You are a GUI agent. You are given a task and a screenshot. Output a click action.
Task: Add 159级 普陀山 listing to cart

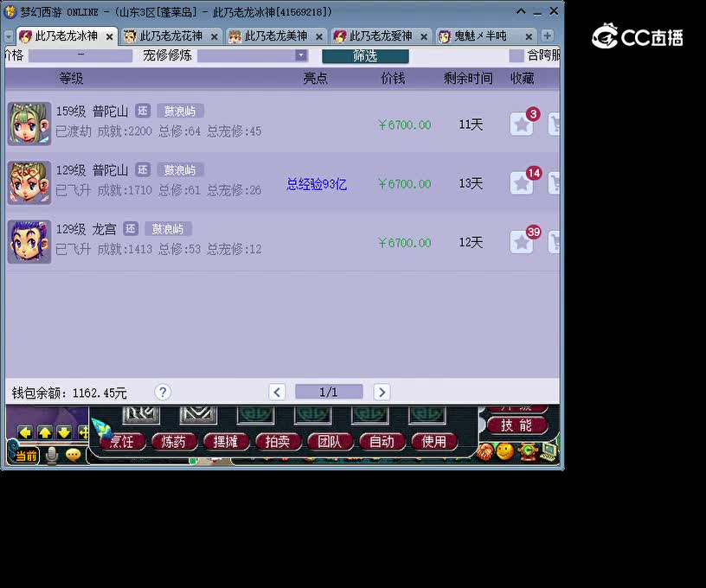tap(555, 125)
